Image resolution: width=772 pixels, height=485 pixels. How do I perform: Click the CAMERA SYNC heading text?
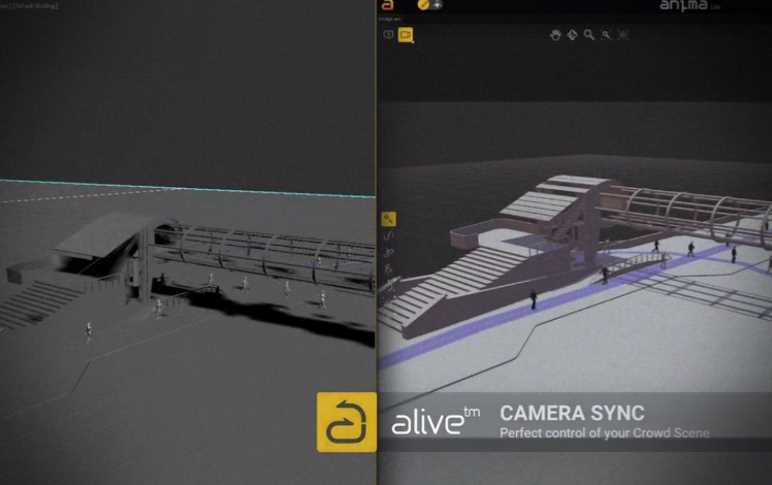point(572,413)
